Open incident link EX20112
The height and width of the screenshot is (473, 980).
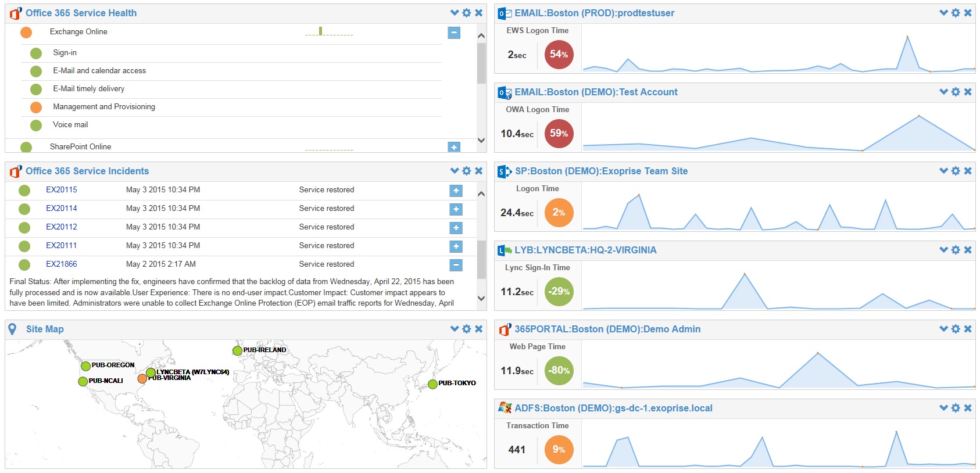point(62,227)
